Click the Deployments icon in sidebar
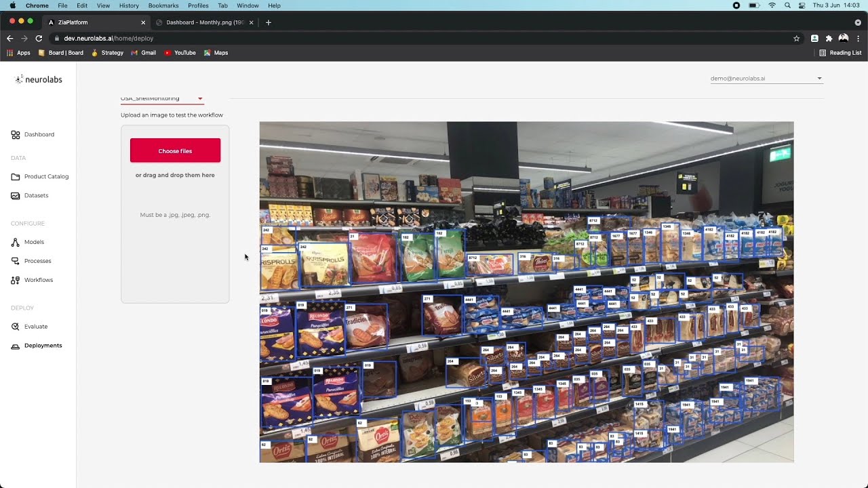This screenshot has height=488, width=868. click(16, 346)
